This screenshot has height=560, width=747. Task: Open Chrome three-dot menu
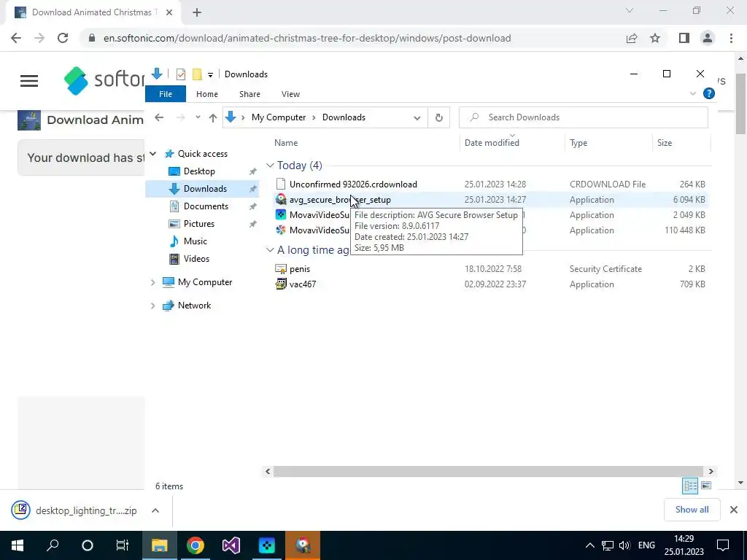[731, 38]
